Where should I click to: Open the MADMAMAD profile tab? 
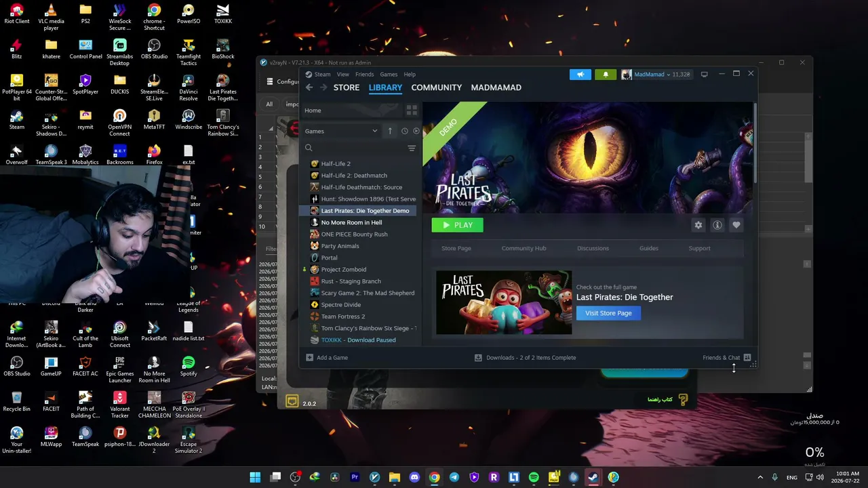[496, 87]
